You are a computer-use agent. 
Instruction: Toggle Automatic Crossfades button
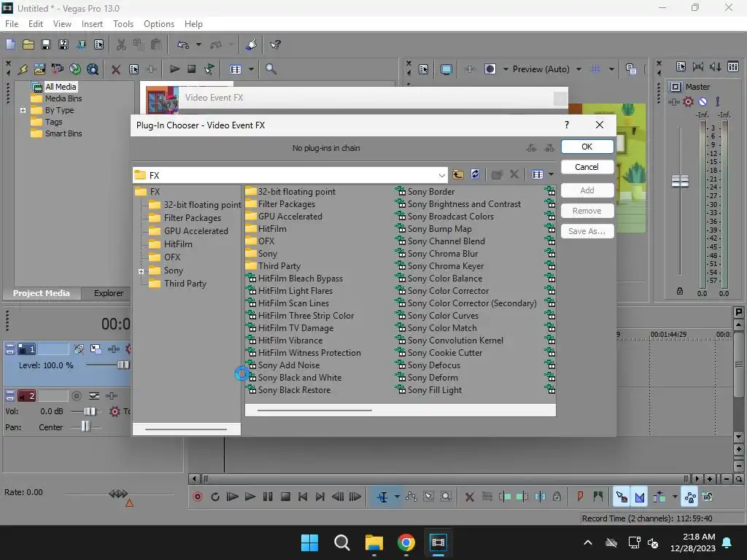(639, 497)
